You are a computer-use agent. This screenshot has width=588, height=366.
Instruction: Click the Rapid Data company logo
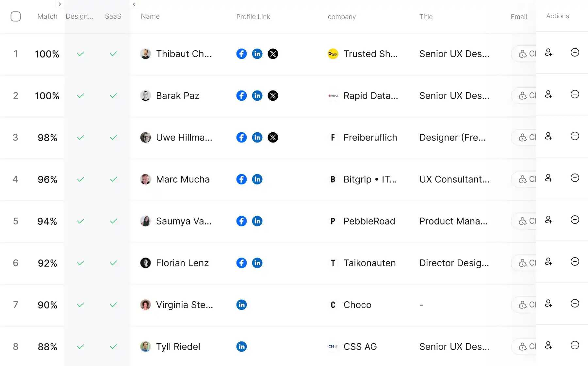pyautogui.click(x=333, y=95)
